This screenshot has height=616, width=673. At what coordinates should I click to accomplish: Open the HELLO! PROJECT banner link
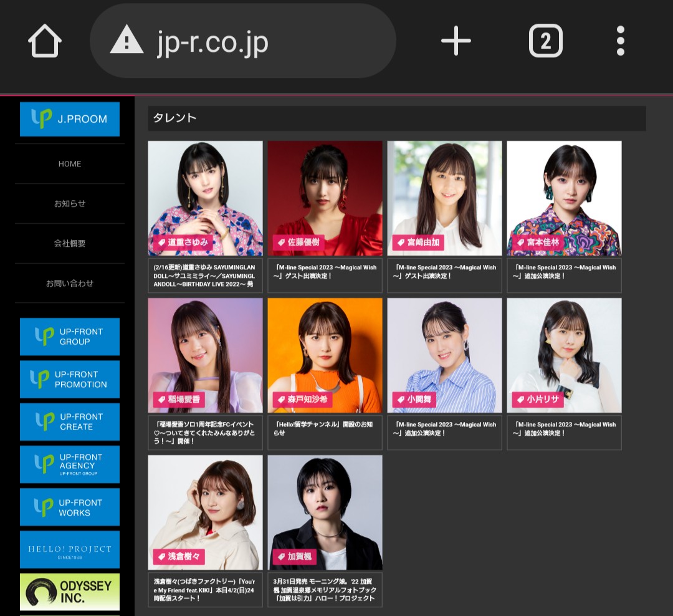point(70,549)
